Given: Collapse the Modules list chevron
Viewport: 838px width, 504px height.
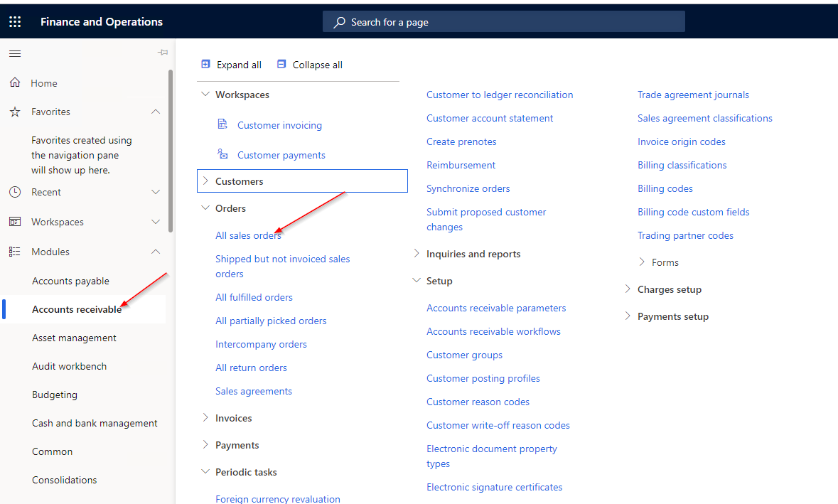Looking at the screenshot, I should pyautogui.click(x=156, y=252).
